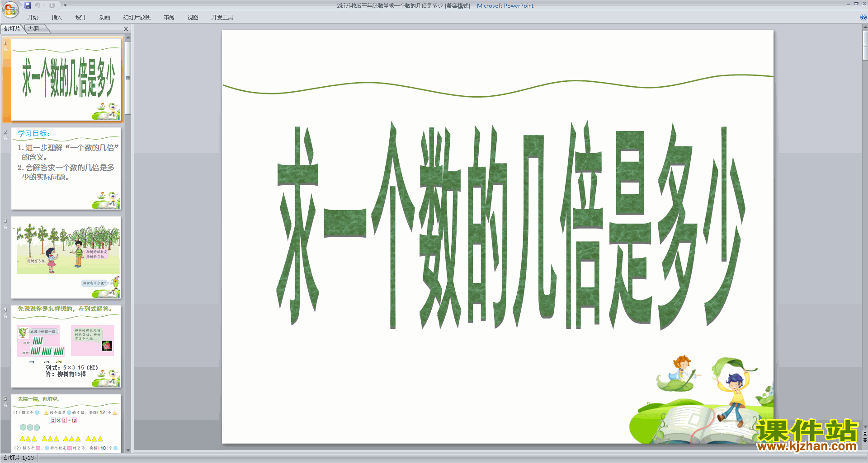Close the slide thumbnail pane
Viewport: 868px width, 463px height.
tap(126, 29)
